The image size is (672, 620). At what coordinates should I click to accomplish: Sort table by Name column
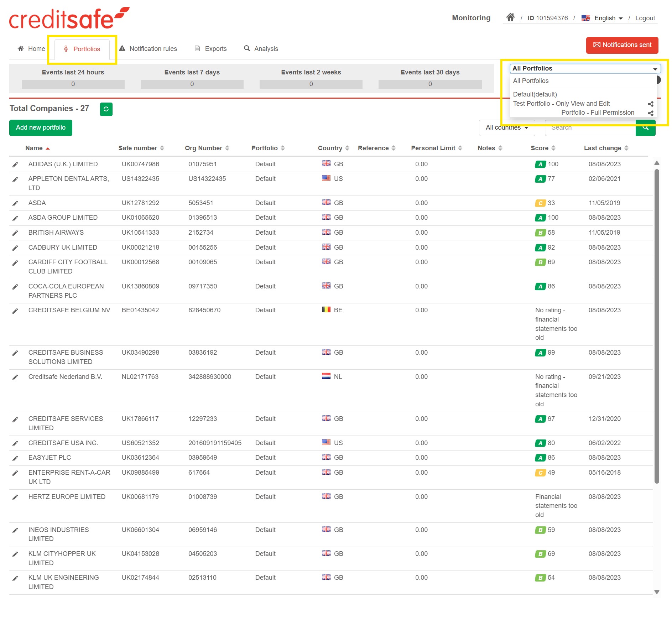37,148
